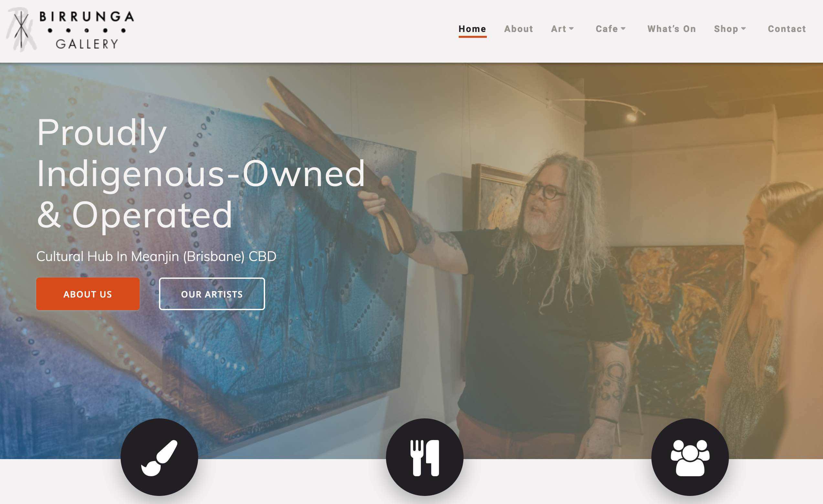Click the paintbrush circle icon
This screenshot has width=823, height=504.
point(159,457)
